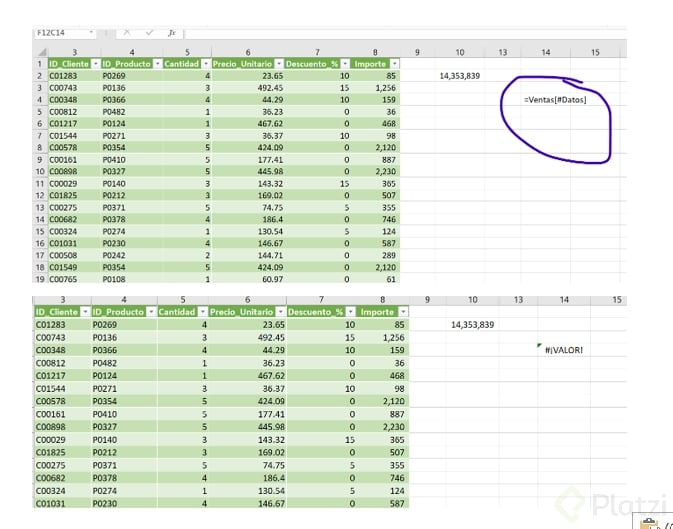Image resolution: width=673 pixels, height=529 pixels.
Task: Select row header 1
Action: tap(40, 64)
